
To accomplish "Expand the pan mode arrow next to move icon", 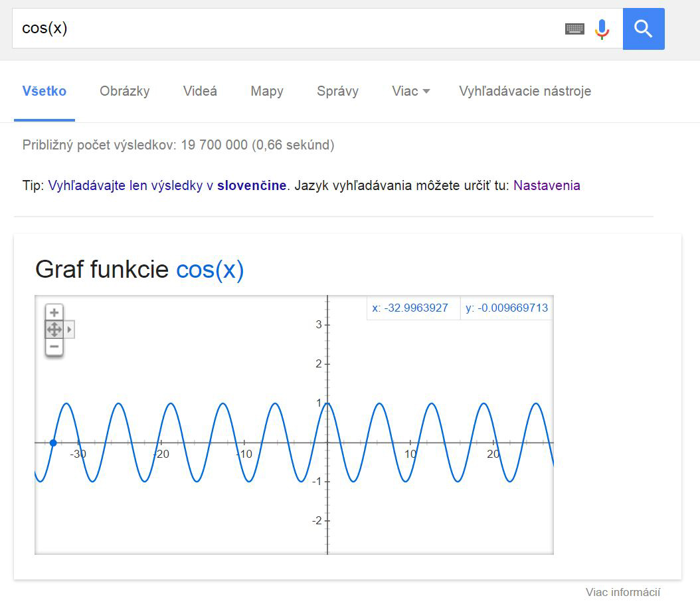I will (69, 330).
